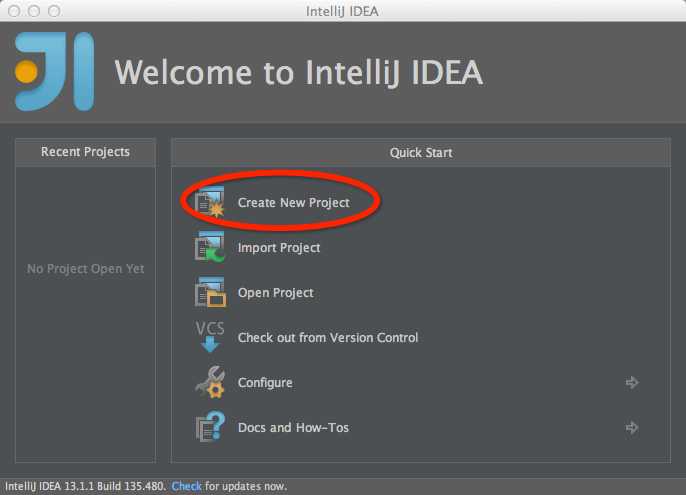Click the Import Project icon
Image resolution: width=686 pixels, height=495 pixels.
210,248
